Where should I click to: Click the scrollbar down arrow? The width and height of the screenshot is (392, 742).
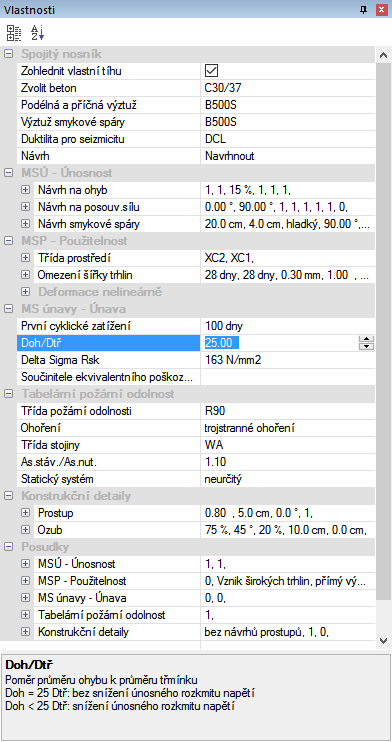click(384, 640)
